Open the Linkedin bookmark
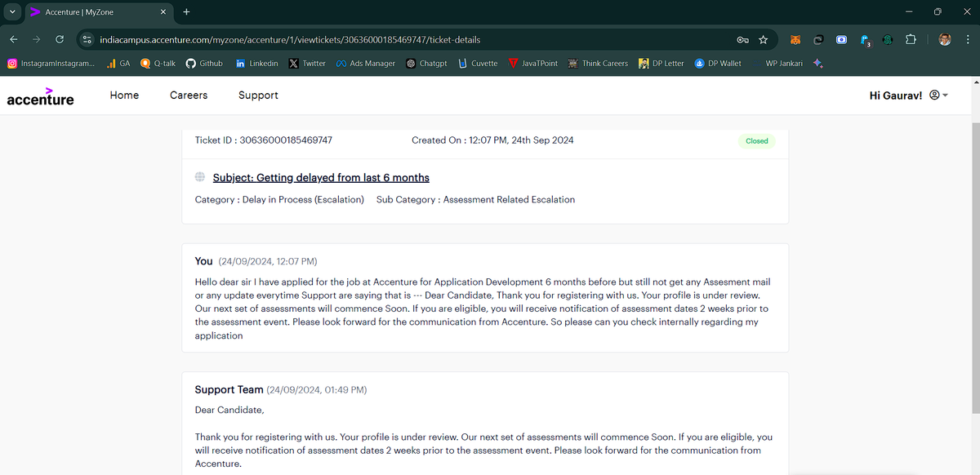Image resolution: width=980 pixels, height=475 pixels. pyautogui.click(x=256, y=63)
